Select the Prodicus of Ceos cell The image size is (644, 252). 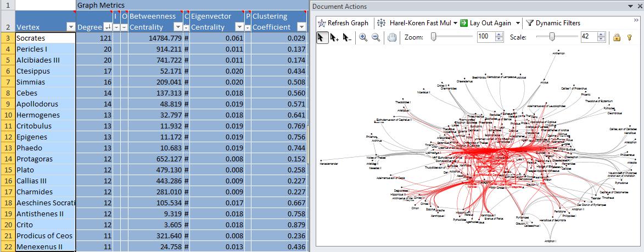[45, 236]
